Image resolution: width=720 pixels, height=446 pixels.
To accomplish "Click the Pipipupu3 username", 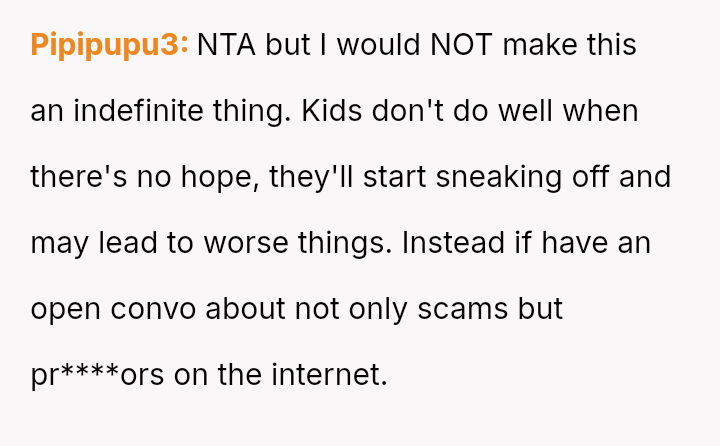I will (109, 45).
